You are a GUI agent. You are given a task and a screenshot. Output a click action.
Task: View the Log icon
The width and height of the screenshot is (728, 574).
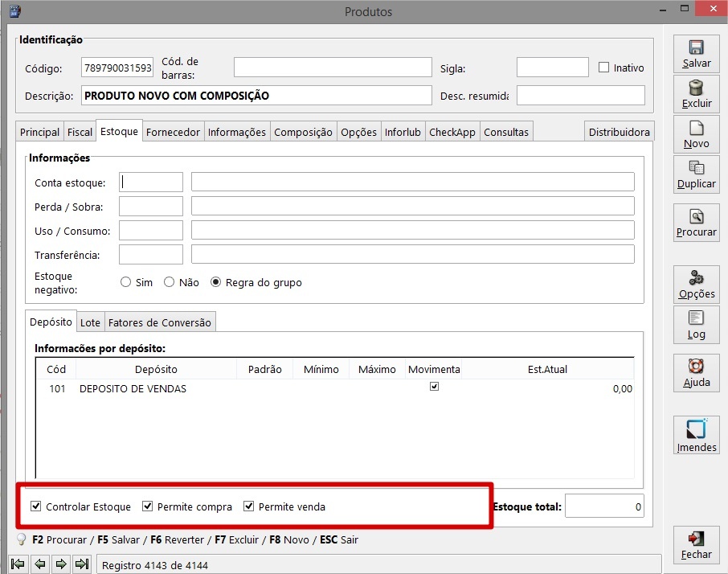click(x=696, y=318)
